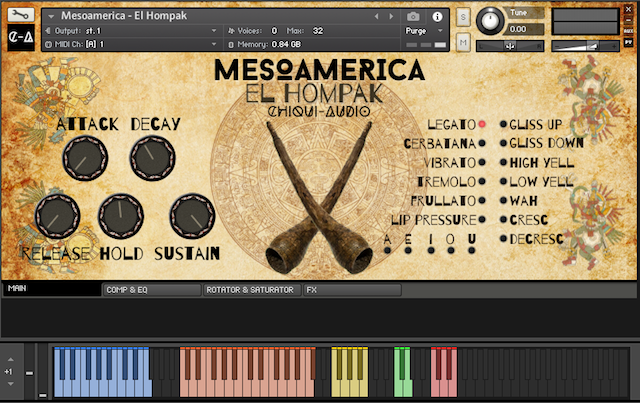Viewport: 640px width, 403px height.
Task: Toggle the Vibrato articulation button
Action: 481,163
